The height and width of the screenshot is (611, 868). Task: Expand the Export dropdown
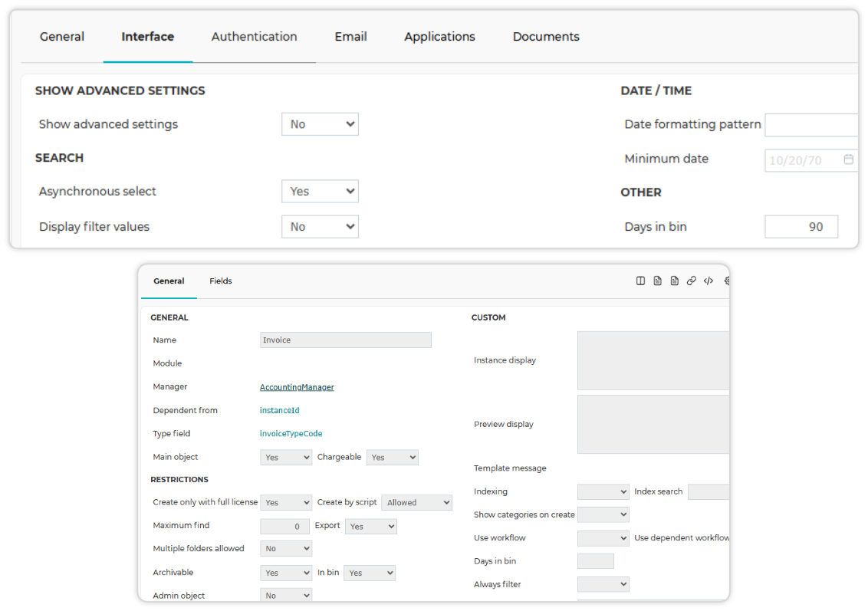tap(371, 527)
